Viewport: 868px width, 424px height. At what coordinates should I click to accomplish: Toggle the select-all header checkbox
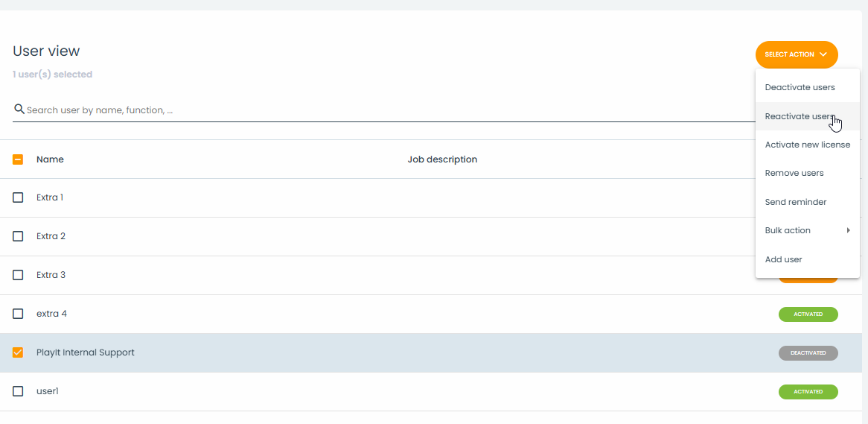tap(18, 159)
